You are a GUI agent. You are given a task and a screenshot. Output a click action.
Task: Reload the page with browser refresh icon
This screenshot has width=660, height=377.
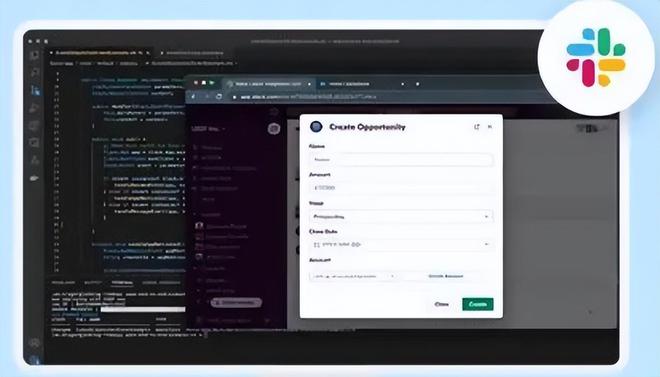click(x=219, y=96)
